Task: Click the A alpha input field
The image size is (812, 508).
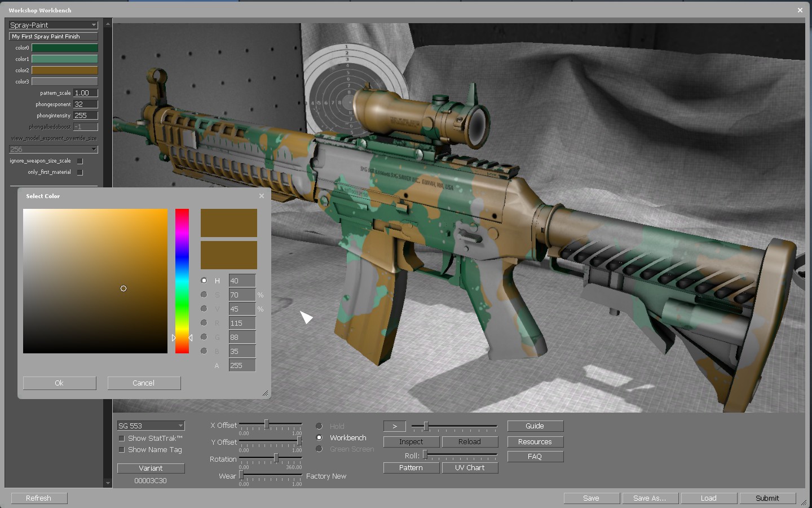Action: point(242,365)
